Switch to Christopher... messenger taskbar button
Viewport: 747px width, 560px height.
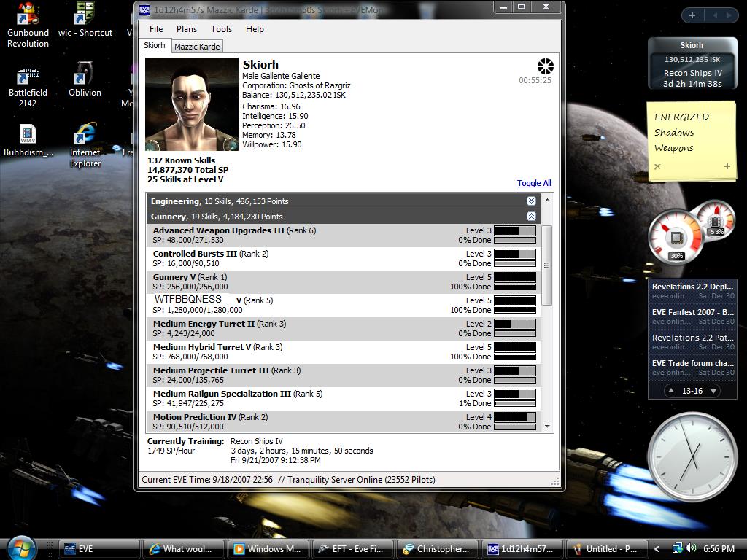[x=437, y=549]
